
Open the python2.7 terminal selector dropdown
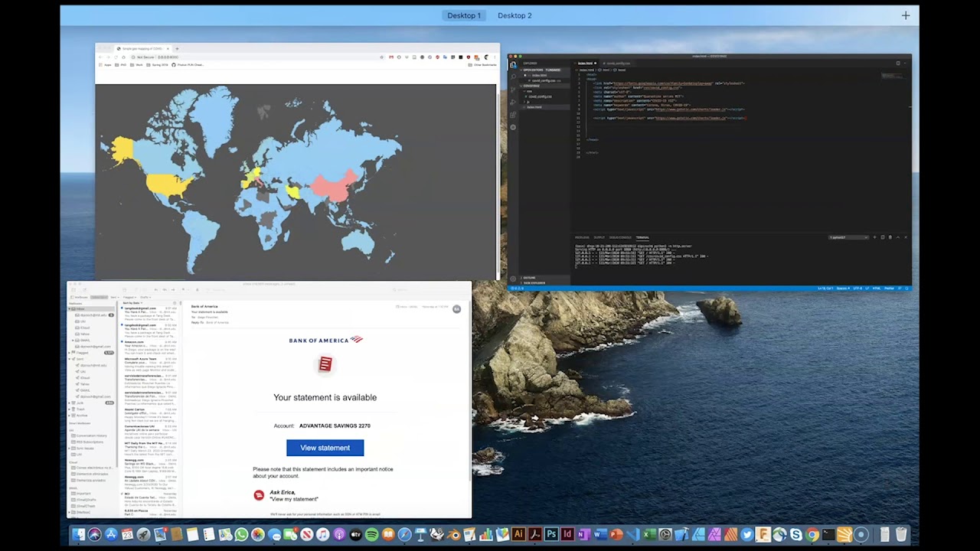coord(848,237)
